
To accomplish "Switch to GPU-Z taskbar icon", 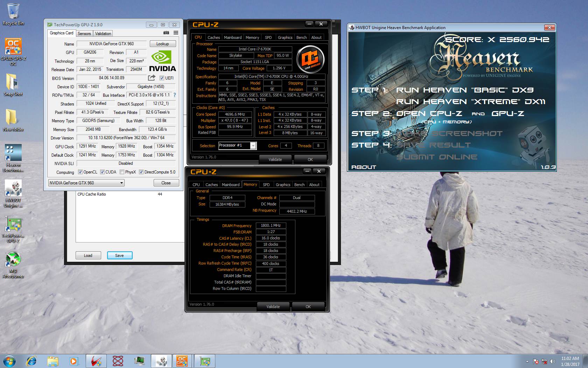I will tap(204, 361).
